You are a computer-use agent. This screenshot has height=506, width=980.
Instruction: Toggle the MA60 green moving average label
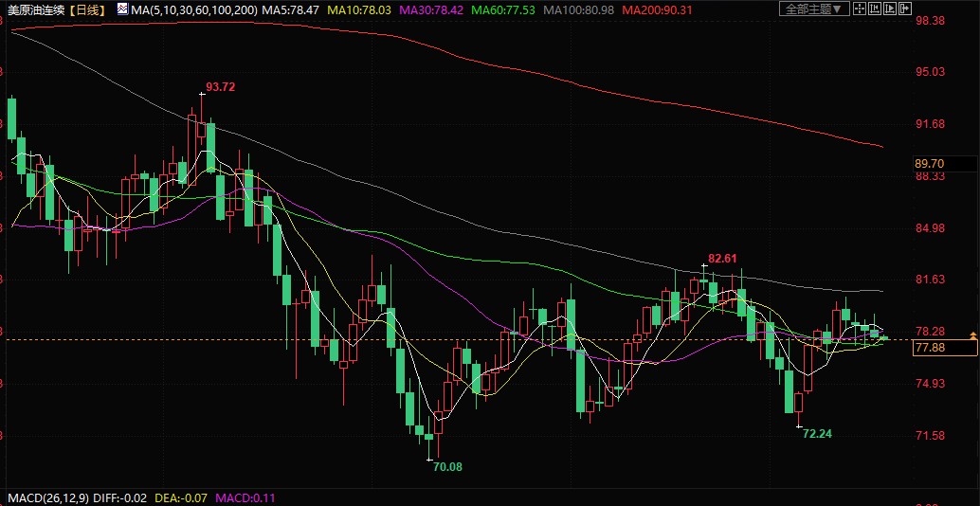tap(507, 9)
